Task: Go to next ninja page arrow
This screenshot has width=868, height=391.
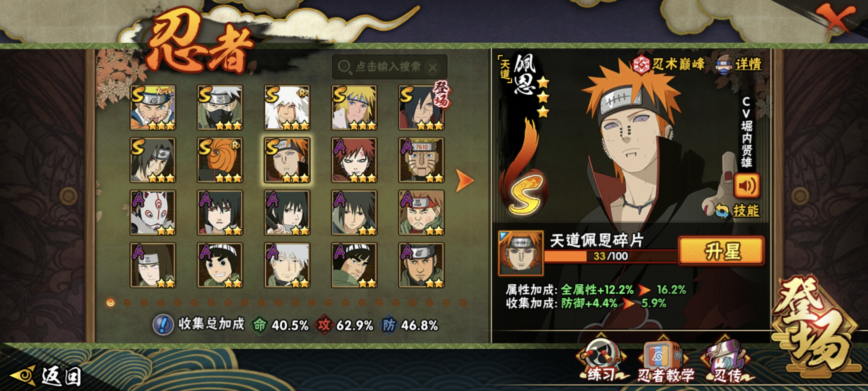Action: click(x=464, y=180)
